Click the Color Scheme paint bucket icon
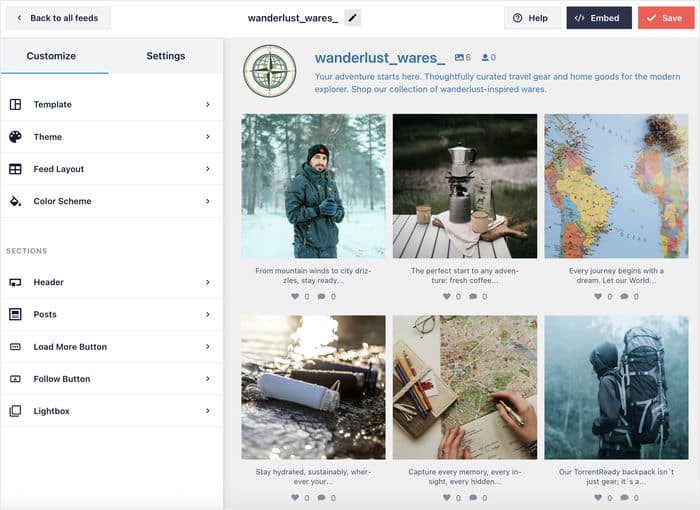The width and height of the screenshot is (700, 510). tap(15, 201)
